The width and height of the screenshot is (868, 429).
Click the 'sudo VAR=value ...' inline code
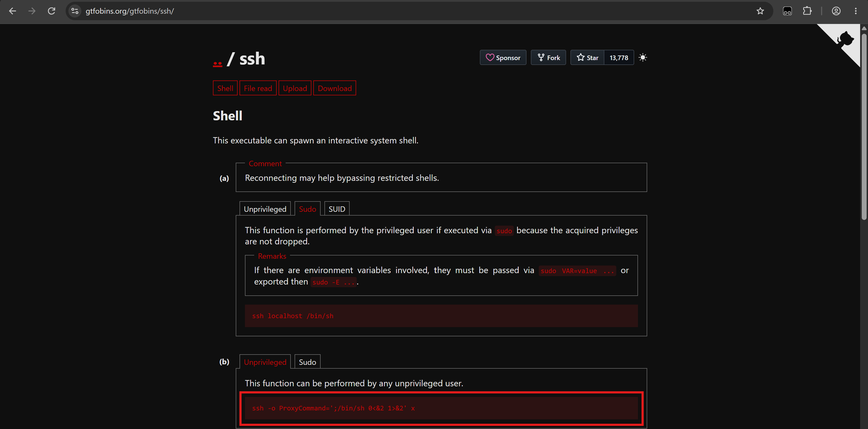point(577,271)
